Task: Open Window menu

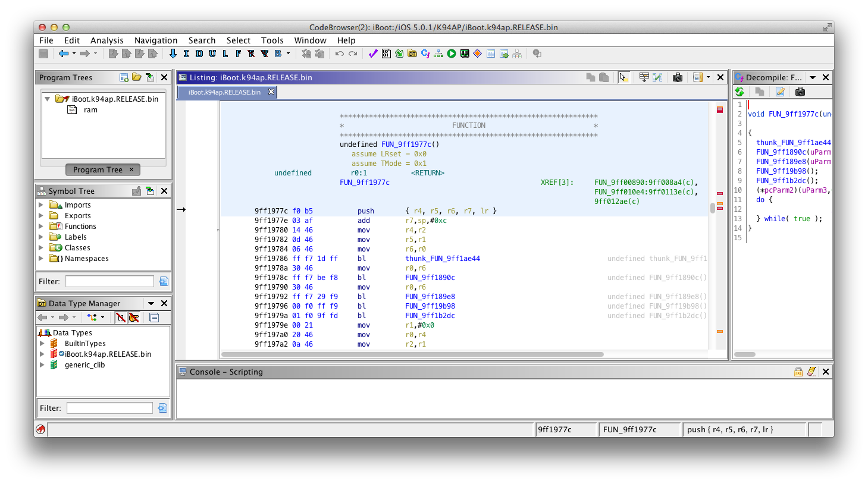Action: click(x=310, y=40)
